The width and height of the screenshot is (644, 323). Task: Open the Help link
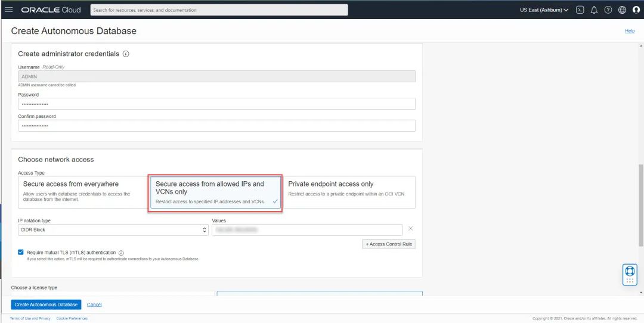(630, 31)
